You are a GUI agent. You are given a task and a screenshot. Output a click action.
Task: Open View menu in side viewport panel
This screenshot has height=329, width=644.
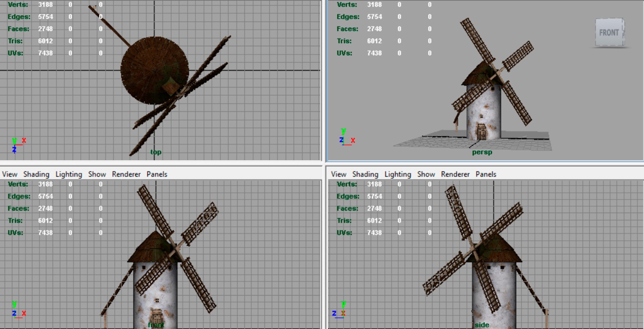pyautogui.click(x=339, y=174)
